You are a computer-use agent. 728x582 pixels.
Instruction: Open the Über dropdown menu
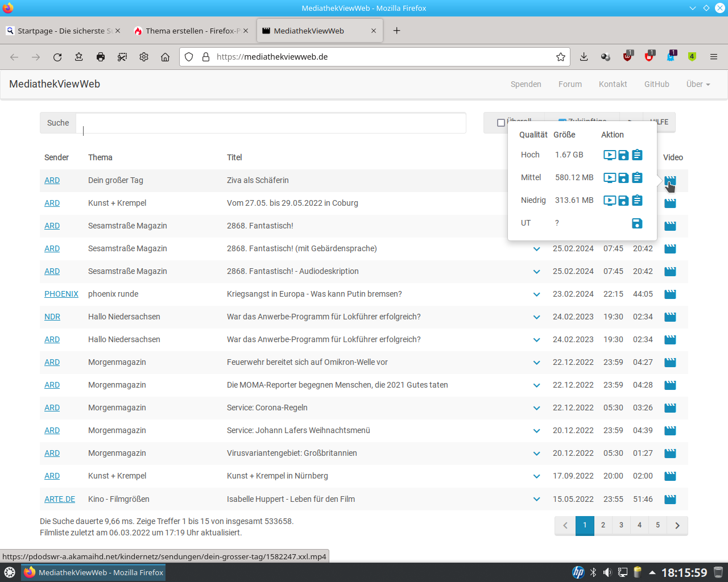(x=698, y=84)
